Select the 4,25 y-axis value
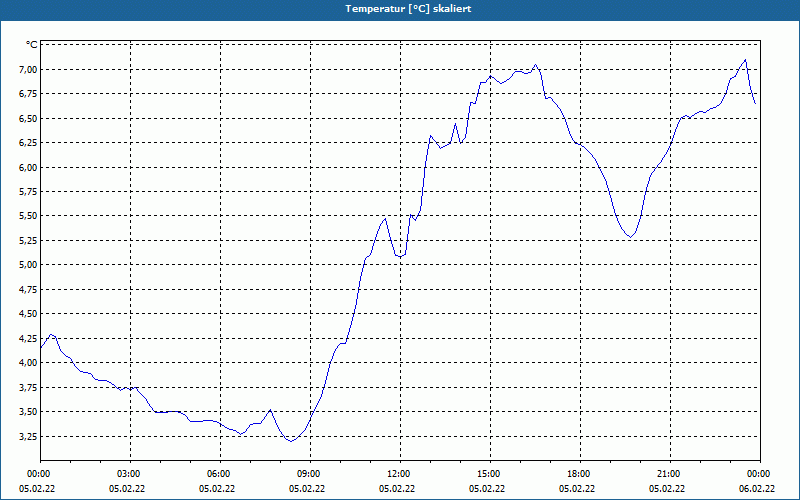Image resolution: width=800 pixels, height=500 pixels. pos(28,338)
